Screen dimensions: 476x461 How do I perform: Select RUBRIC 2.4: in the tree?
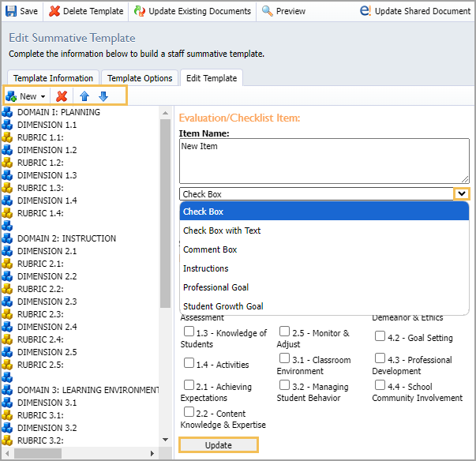click(40, 339)
